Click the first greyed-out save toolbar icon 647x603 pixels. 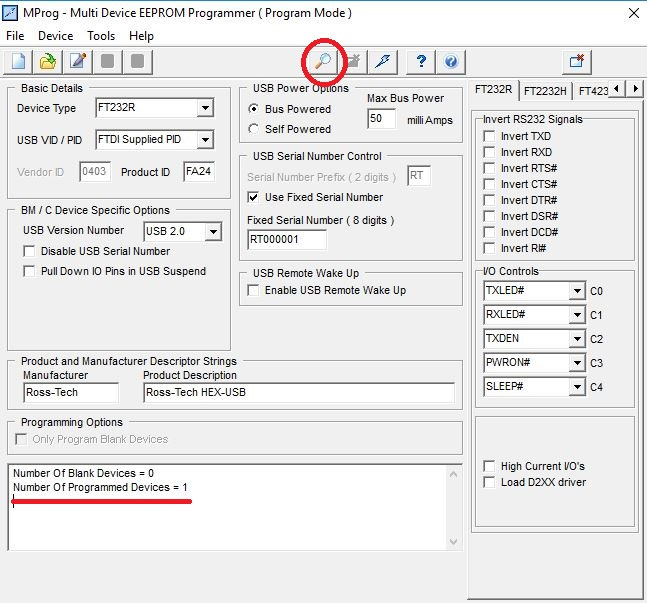click(x=108, y=62)
